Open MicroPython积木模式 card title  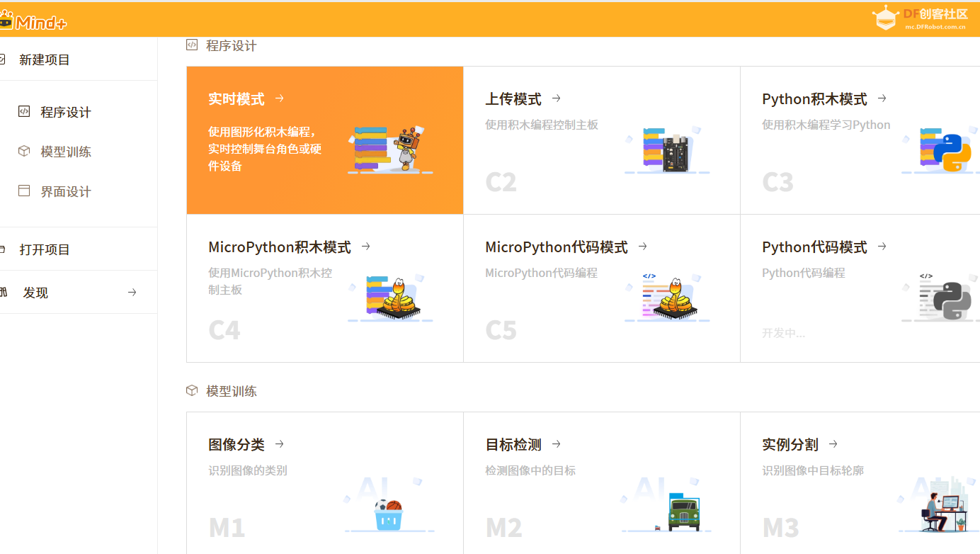click(x=280, y=247)
